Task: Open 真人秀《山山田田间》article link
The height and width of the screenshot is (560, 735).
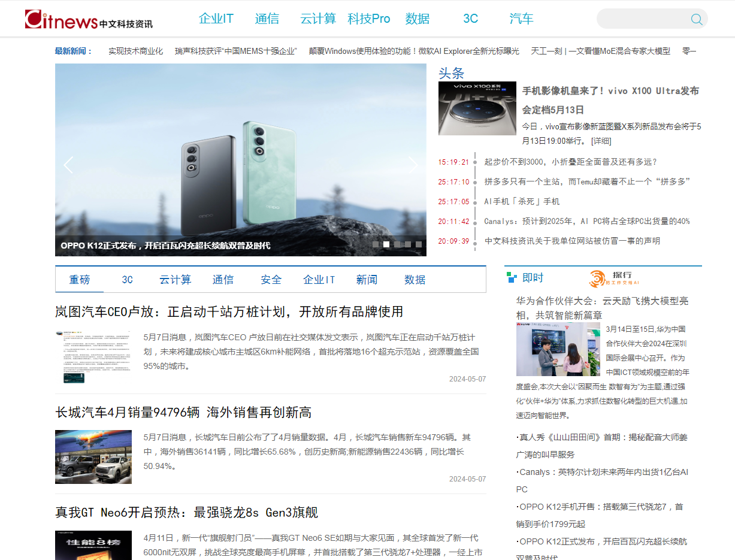Action: pyautogui.click(x=602, y=446)
